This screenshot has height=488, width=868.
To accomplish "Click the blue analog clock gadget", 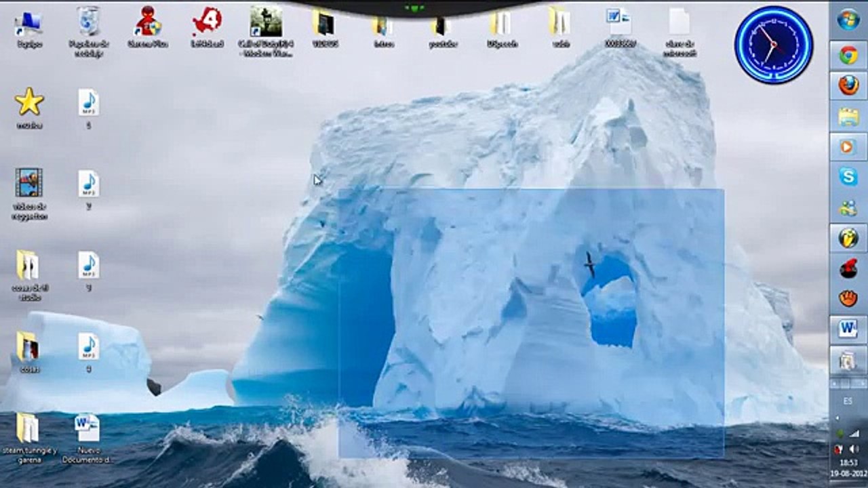I will coord(773,45).
